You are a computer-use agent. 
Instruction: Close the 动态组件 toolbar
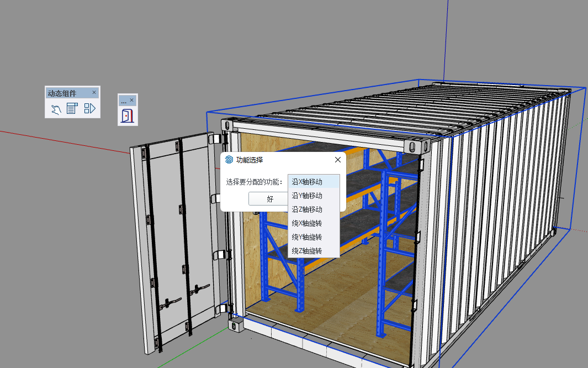[94, 92]
